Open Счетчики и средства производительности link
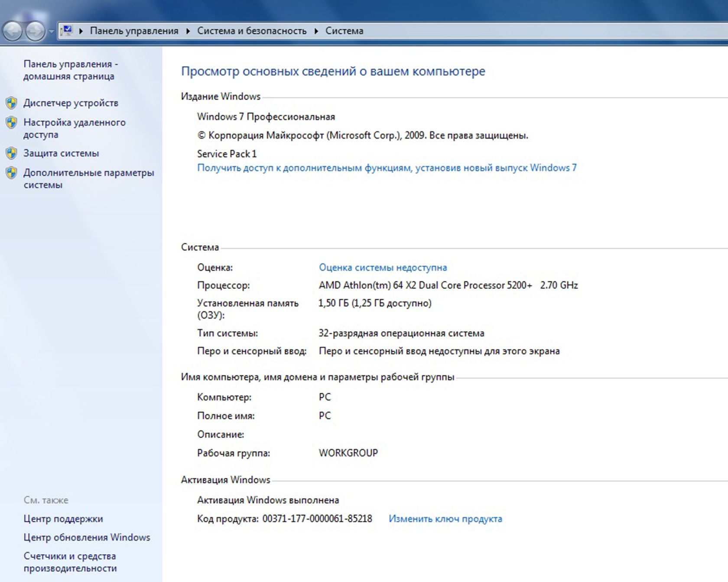This screenshot has width=728, height=582. coord(70,562)
